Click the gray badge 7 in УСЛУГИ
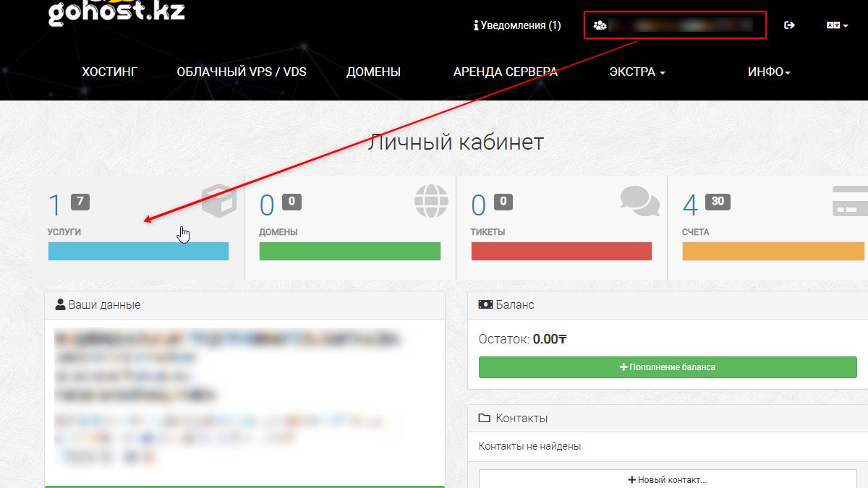The height and width of the screenshot is (488, 868). (80, 202)
